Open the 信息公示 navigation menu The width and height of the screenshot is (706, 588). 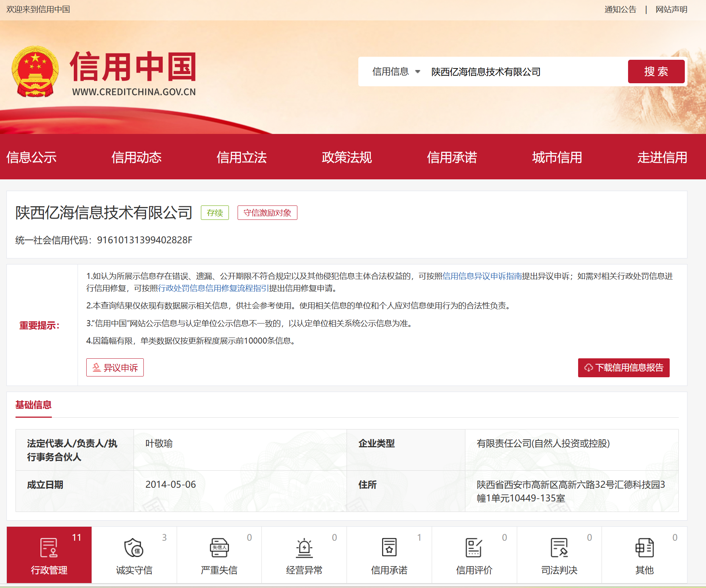click(x=31, y=157)
